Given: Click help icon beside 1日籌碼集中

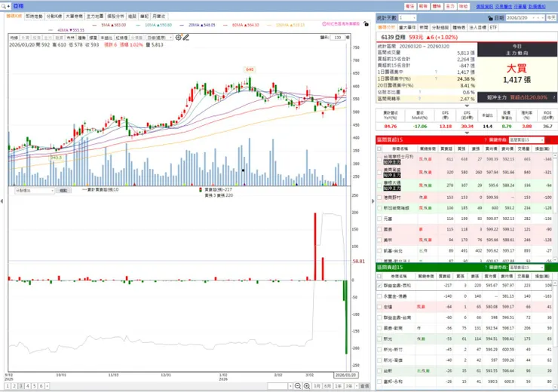Looking at the screenshot, I should (436, 72).
